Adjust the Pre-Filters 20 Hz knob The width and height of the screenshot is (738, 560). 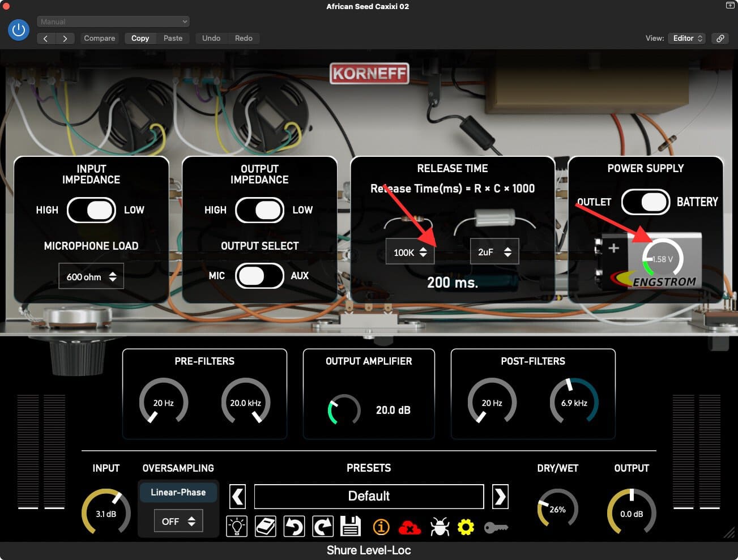coord(164,402)
